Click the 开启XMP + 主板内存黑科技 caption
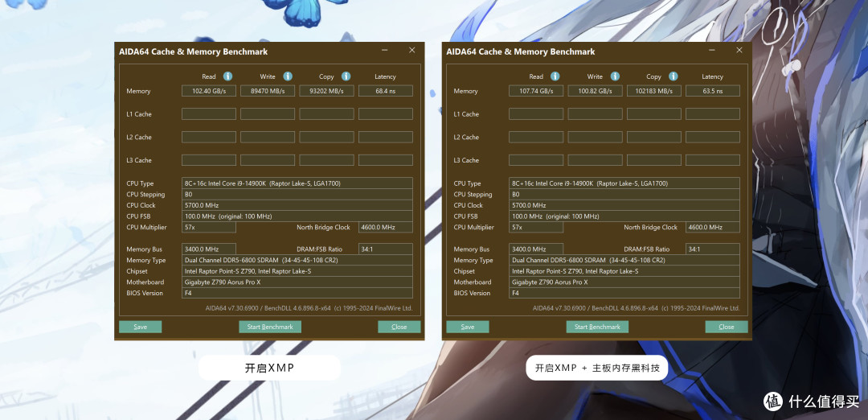This screenshot has width=868, height=420. (596, 368)
